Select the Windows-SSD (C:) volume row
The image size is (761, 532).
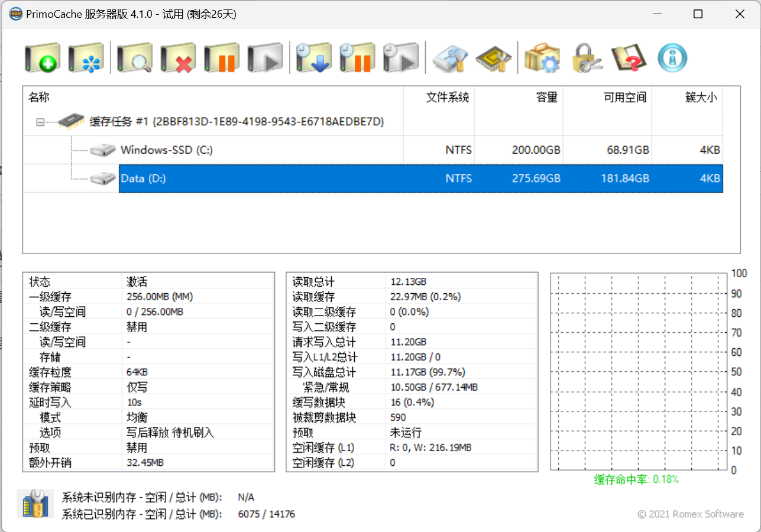(373, 150)
